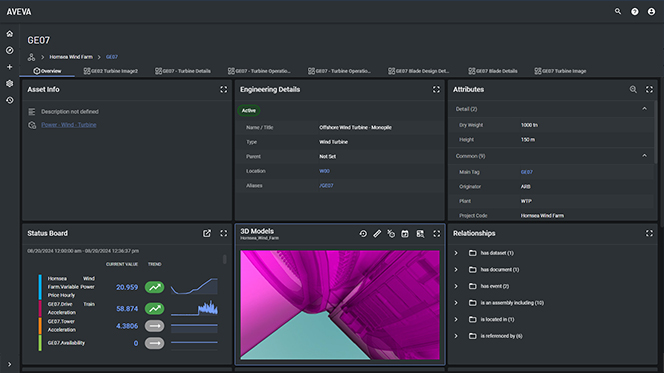
Task: Open the W00 location link
Action: coord(324,171)
